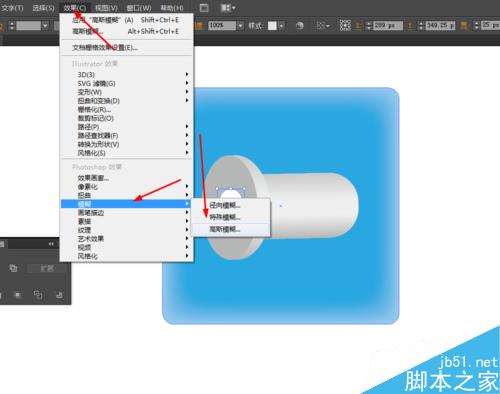Open the 选择(S) menu

43,8
